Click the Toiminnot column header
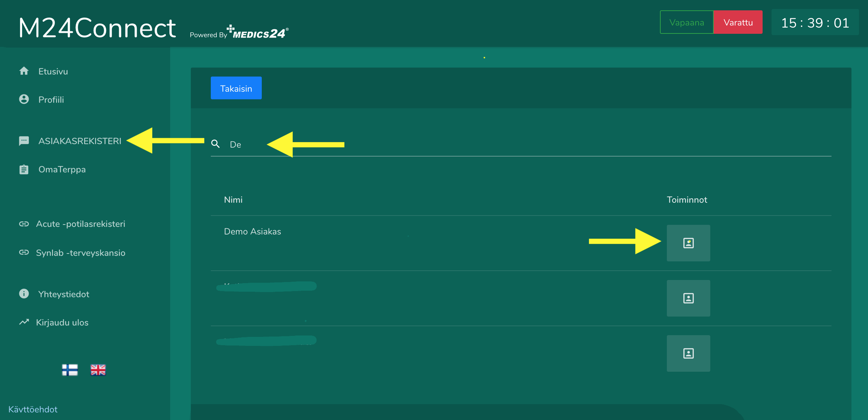 (x=687, y=200)
